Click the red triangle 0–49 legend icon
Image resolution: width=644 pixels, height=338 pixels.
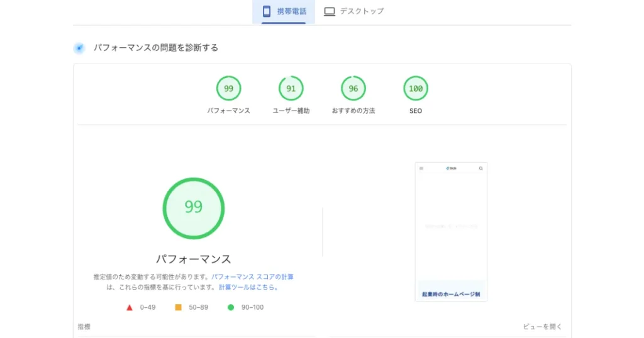tap(130, 307)
